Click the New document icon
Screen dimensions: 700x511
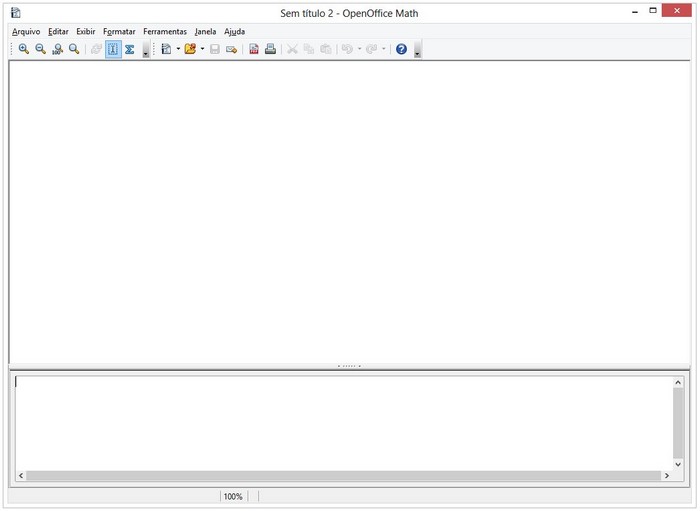pyautogui.click(x=166, y=49)
